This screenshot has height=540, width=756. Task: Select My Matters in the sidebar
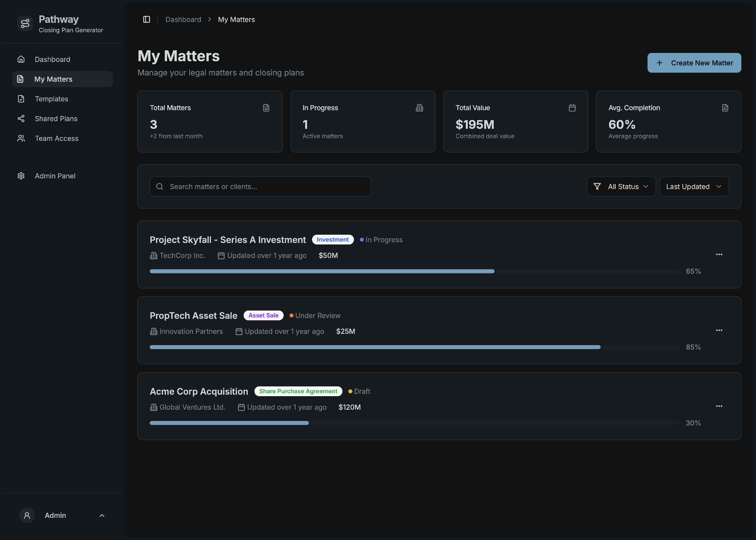(53, 79)
